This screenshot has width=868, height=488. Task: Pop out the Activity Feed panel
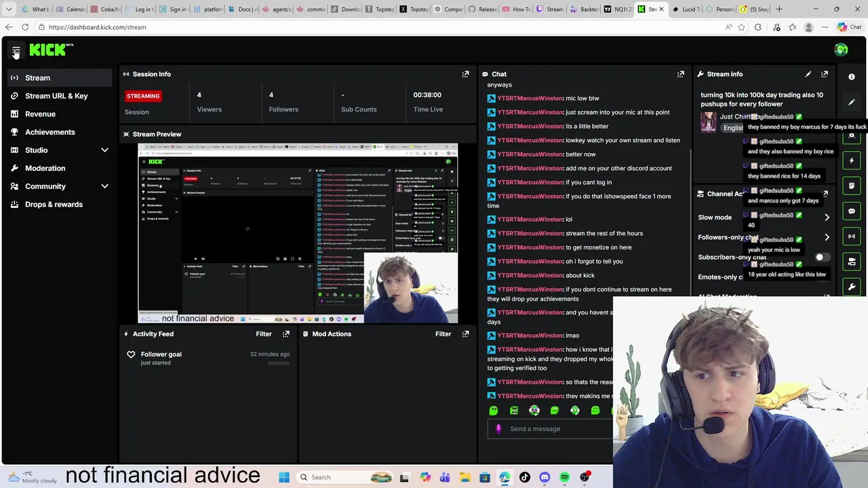pyautogui.click(x=285, y=333)
